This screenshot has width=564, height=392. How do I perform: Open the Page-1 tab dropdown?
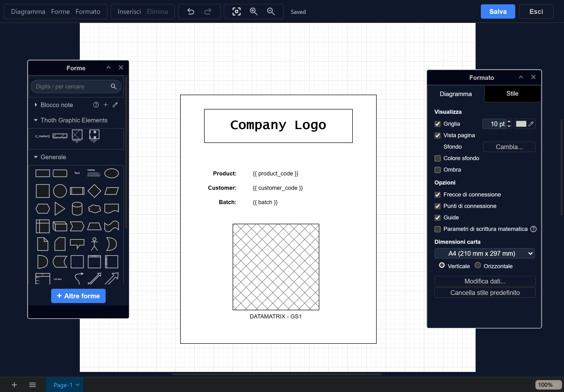[78, 385]
